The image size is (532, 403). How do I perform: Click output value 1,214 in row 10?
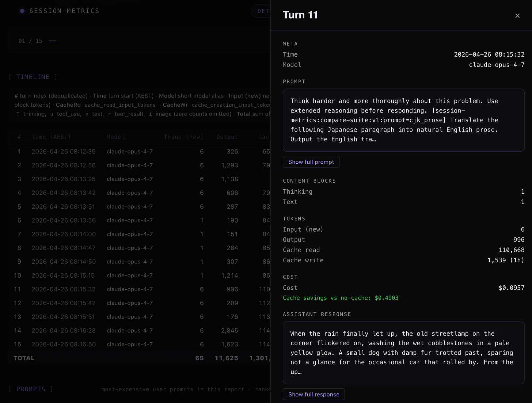point(229,275)
